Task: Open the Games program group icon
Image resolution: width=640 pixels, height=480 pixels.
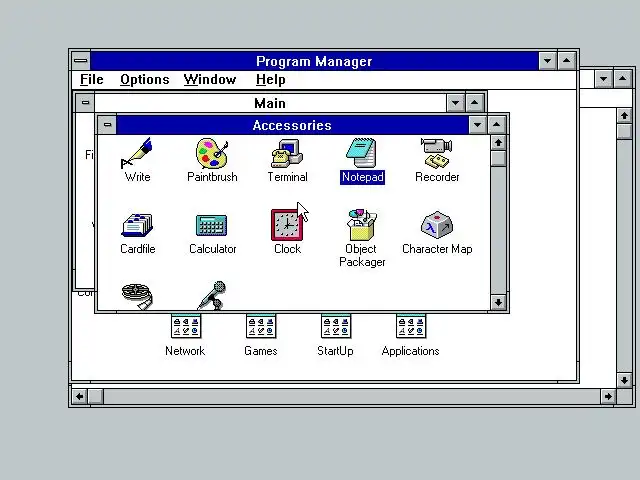Action: [x=261, y=326]
